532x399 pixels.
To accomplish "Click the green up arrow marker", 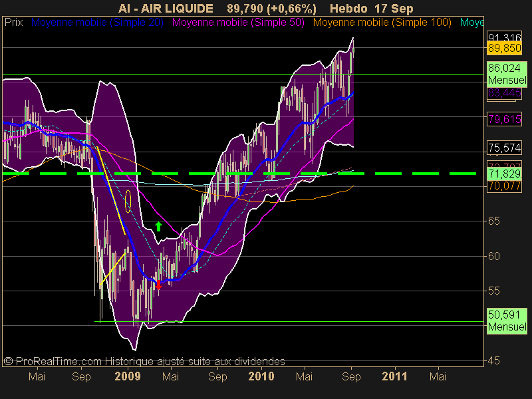I will tap(158, 226).
